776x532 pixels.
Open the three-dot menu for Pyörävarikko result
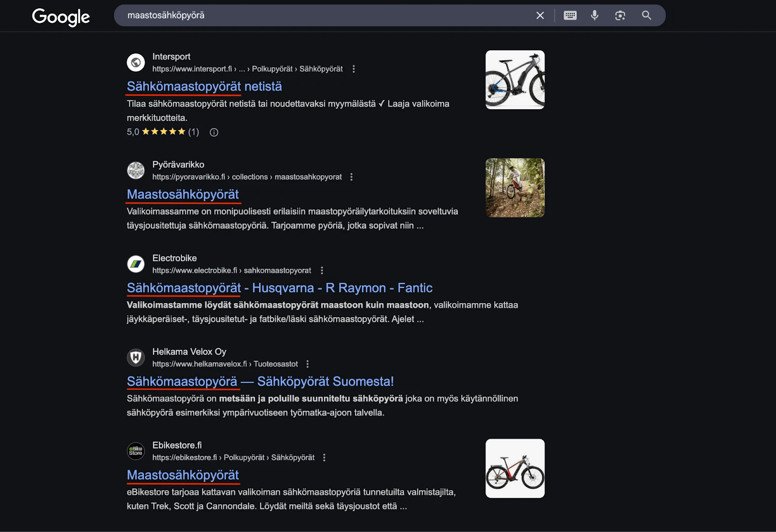352,177
